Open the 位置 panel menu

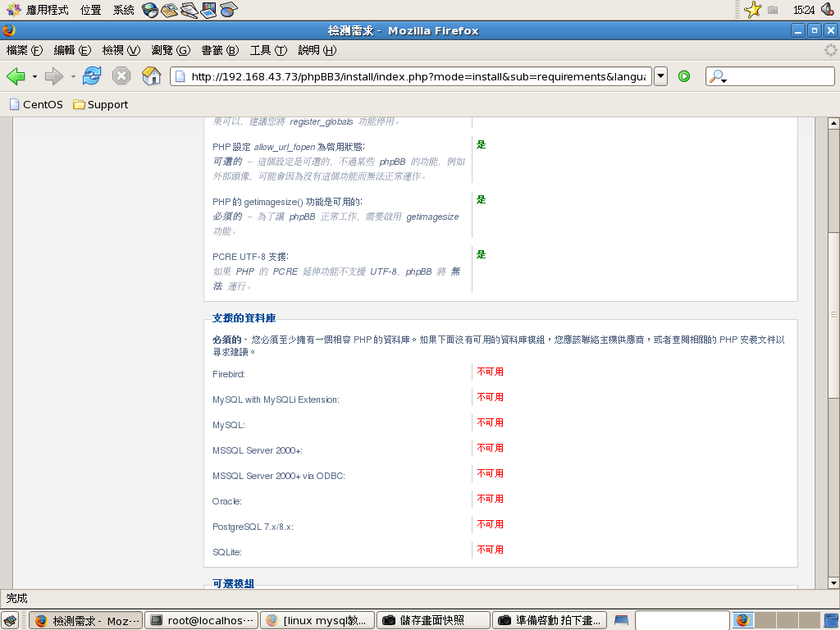pos(90,10)
